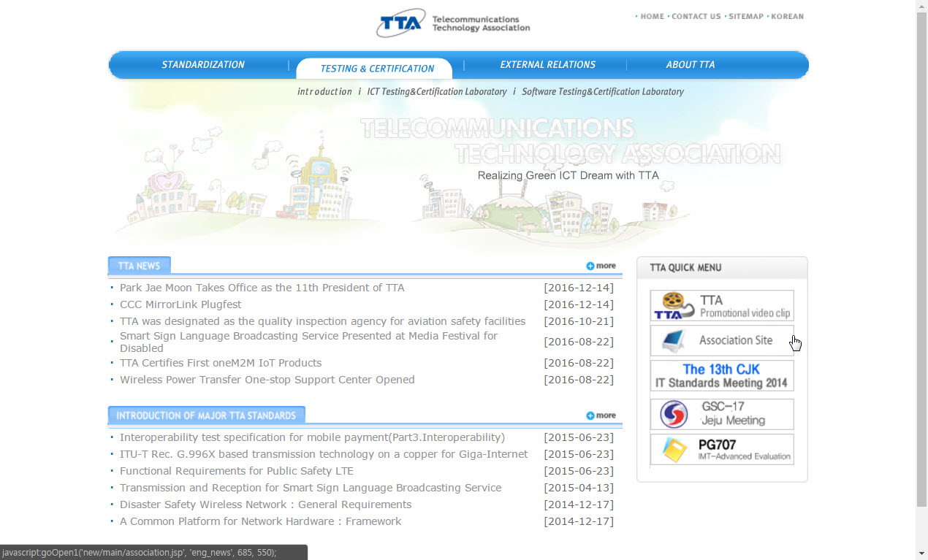Click the Contact Us link
This screenshot has height=560, width=928.
click(696, 16)
